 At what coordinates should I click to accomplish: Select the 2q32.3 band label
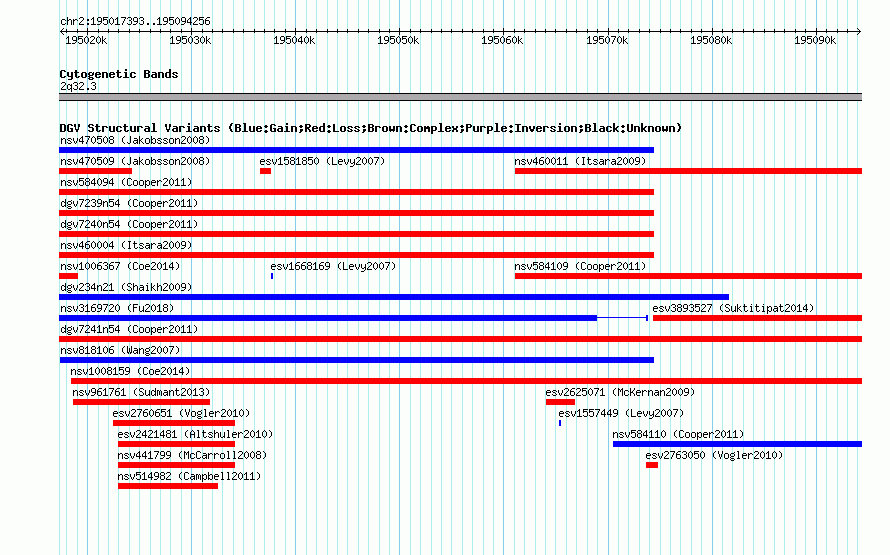[x=78, y=86]
